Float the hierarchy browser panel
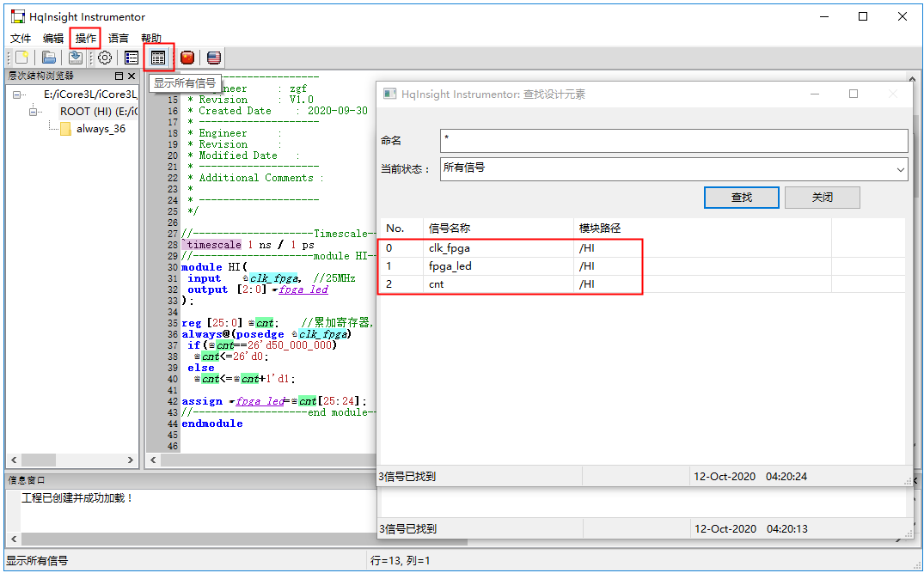This screenshot has width=924, height=573. point(119,76)
